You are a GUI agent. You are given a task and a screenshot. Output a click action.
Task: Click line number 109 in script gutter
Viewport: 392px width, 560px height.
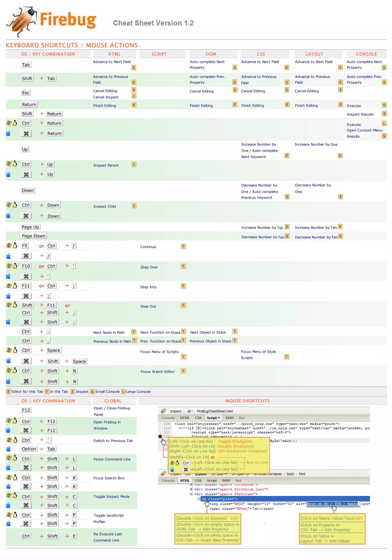click(167, 424)
